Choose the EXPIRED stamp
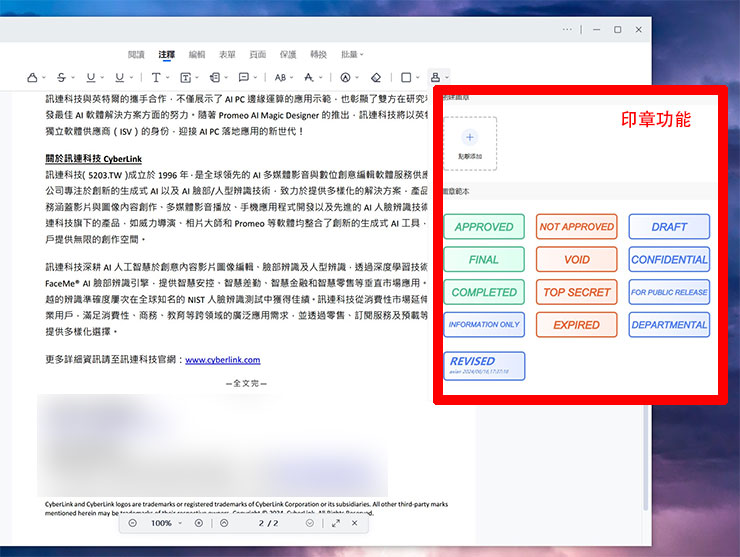The width and height of the screenshot is (740, 557). click(x=577, y=325)
